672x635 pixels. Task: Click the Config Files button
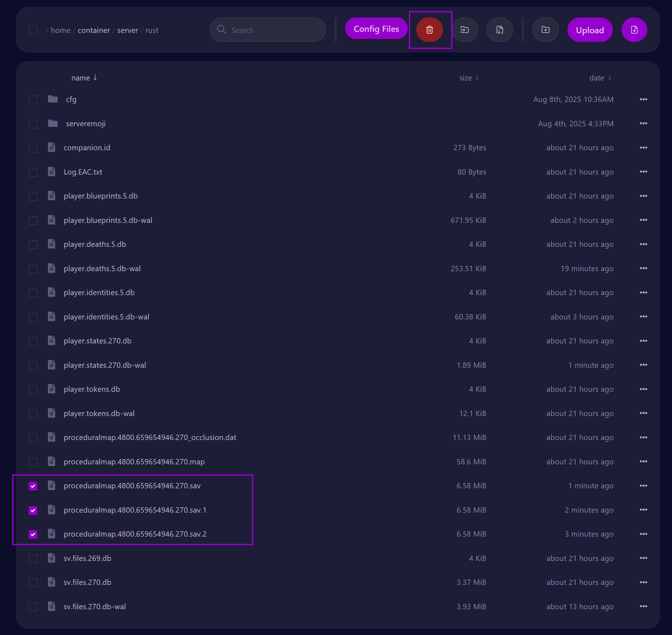(x=376, y=29)
